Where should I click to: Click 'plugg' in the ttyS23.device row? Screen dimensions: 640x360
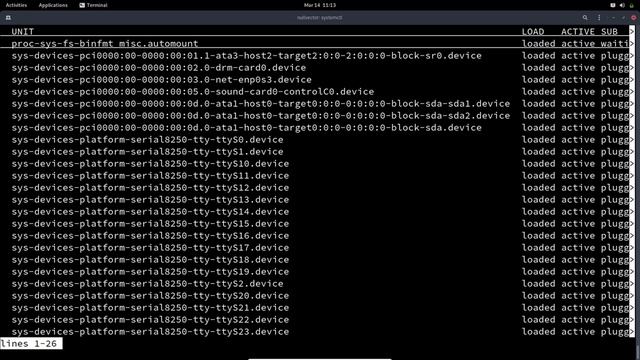point(614,332)
